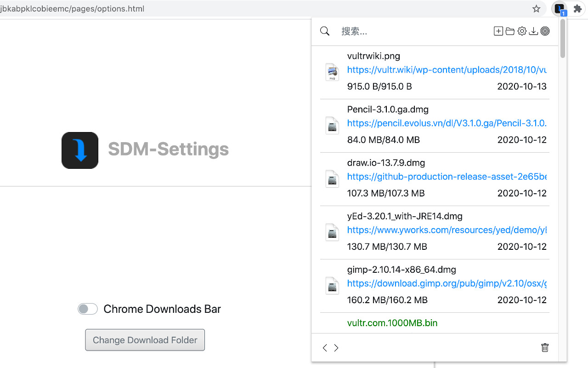Viewport: 588px width, 368px height.
Task: Click the 84.0 MB/84.0 MB size text
Action: [x=384, y=140]
